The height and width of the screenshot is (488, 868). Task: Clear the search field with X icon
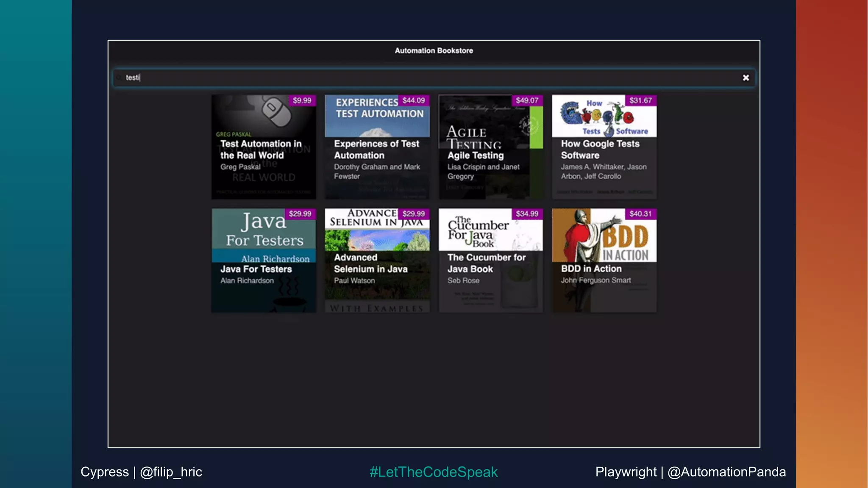point(746,78)
